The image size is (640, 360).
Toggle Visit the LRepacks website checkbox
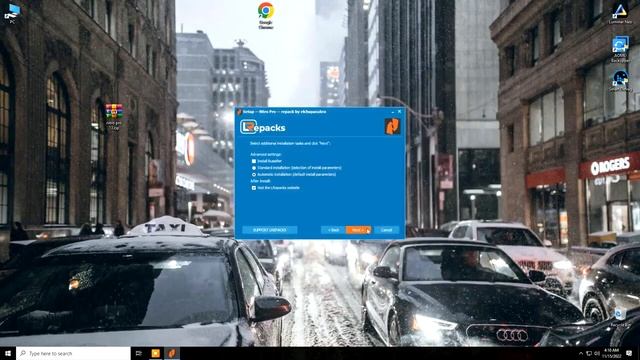(x=254, y=188)
